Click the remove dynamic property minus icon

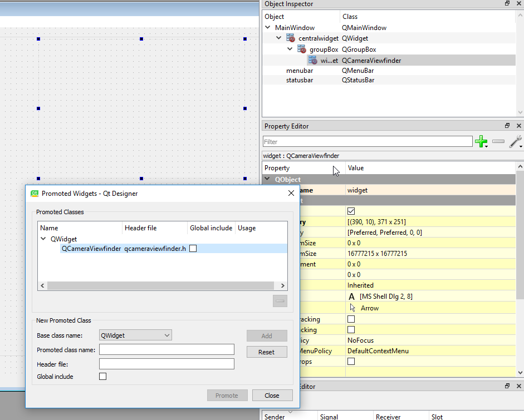point(498,141)
